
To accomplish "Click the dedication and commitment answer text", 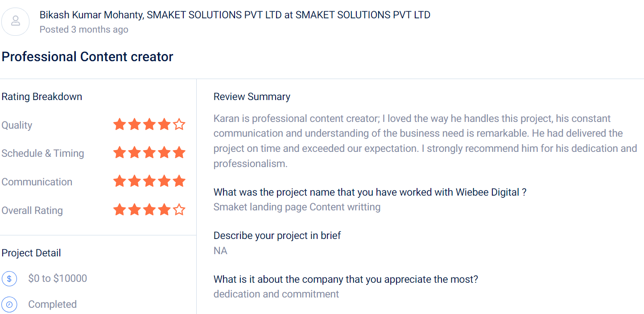I will [x=276, y=294].
